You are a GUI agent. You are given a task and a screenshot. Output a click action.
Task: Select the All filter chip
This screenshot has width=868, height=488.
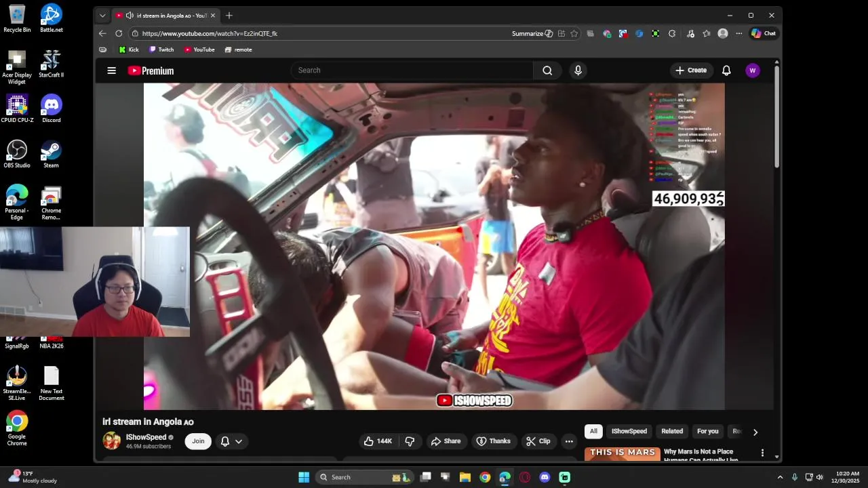(593, 431)
